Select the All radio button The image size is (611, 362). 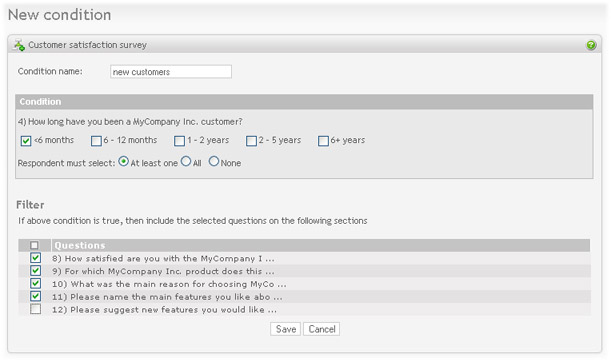coord(186,161)
